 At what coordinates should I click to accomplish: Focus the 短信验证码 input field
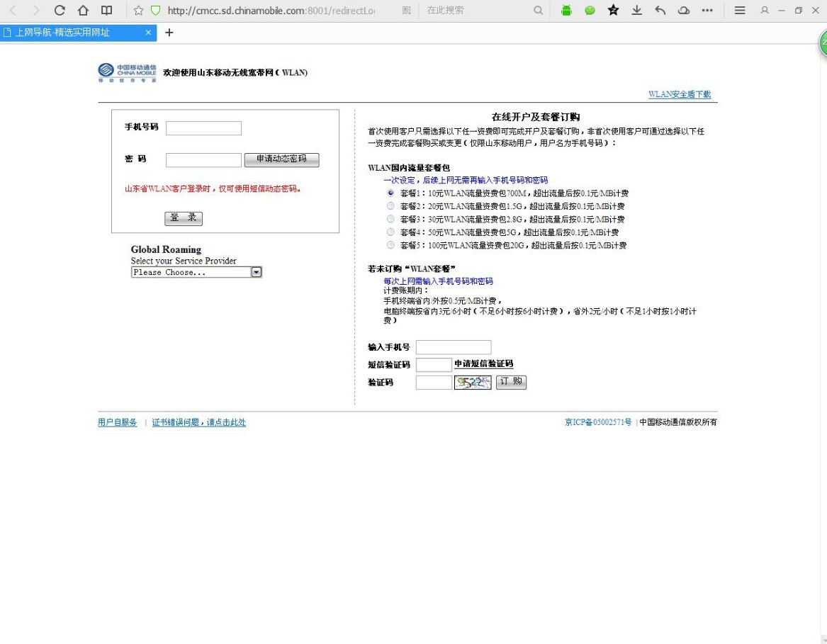(x=434, y=364)
